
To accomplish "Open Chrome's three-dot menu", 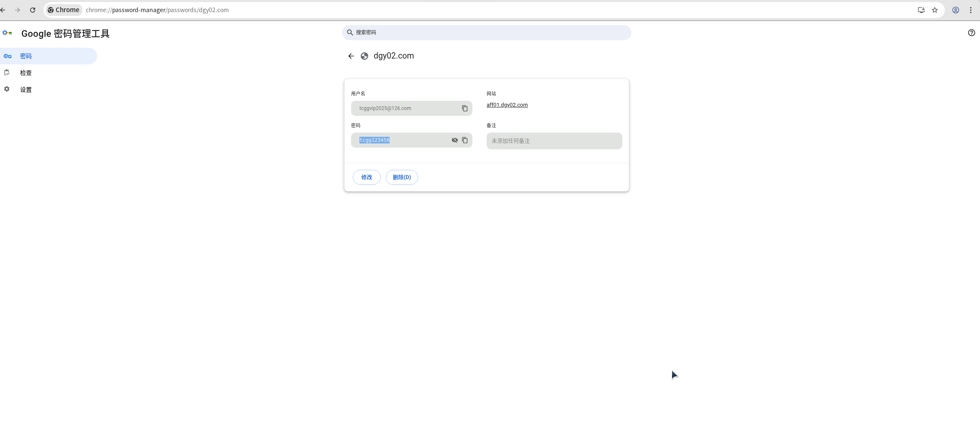I will coord(971,10).
